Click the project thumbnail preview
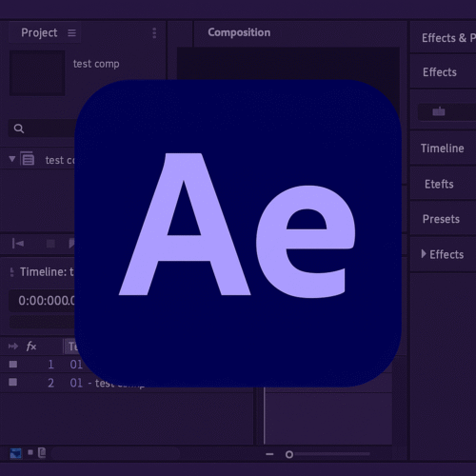 coord(37,73)
